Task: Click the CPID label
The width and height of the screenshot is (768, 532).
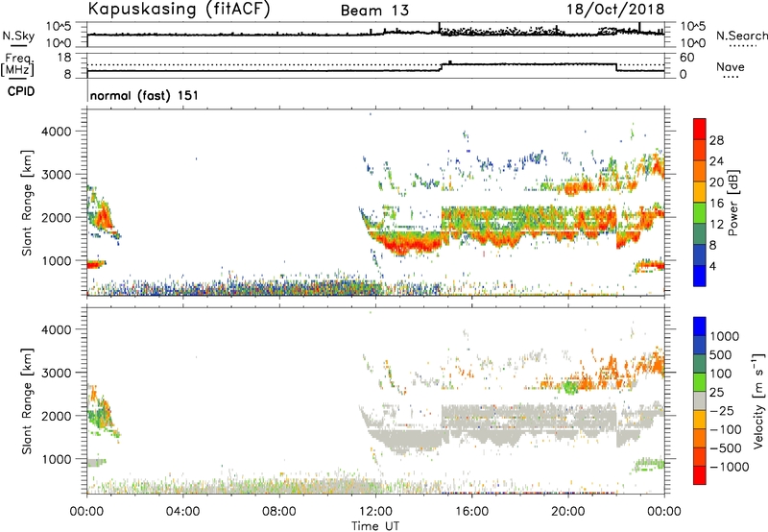Action: (x=21, y=91)
